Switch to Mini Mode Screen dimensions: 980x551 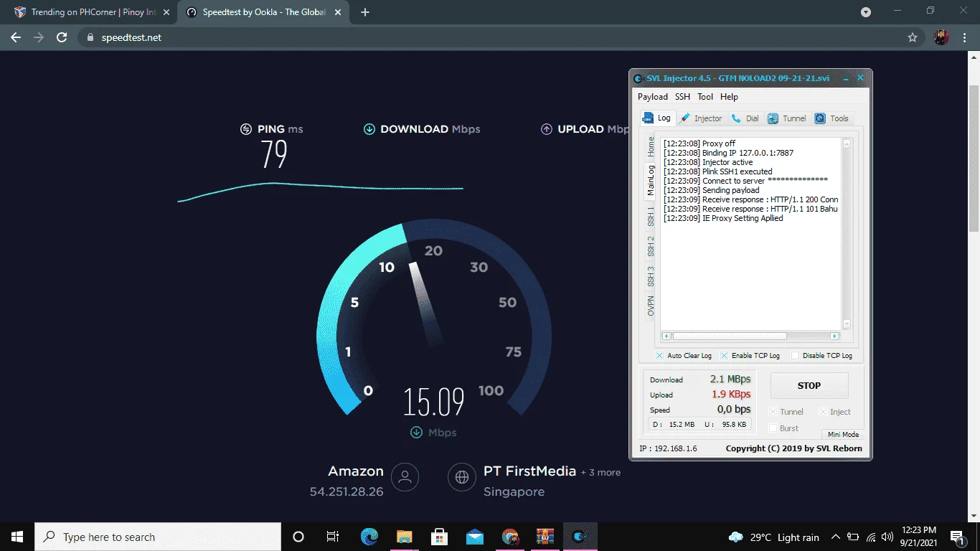tap(843, 435)
